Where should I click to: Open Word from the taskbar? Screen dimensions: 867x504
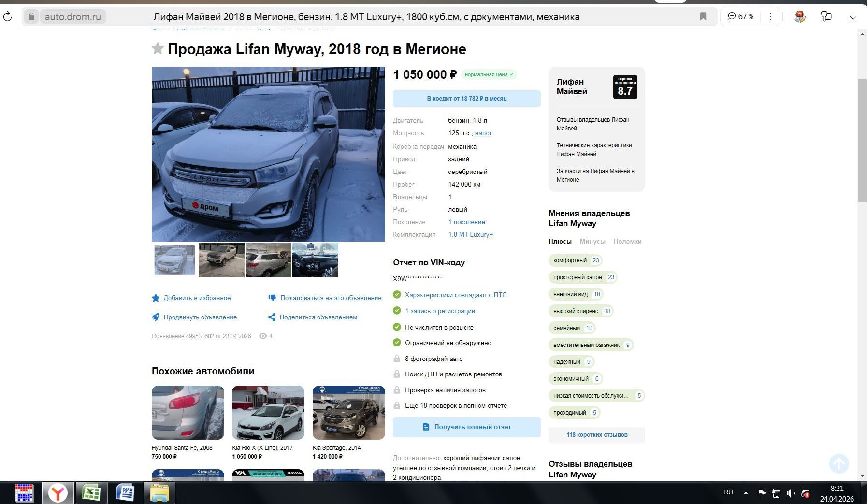pos(125,493)
